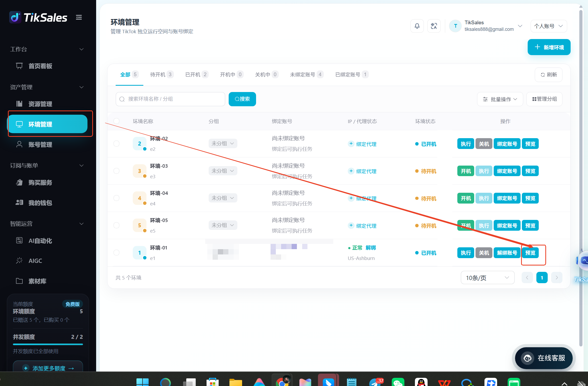Select the checkbox for 环境-02 row

(116, 143)
